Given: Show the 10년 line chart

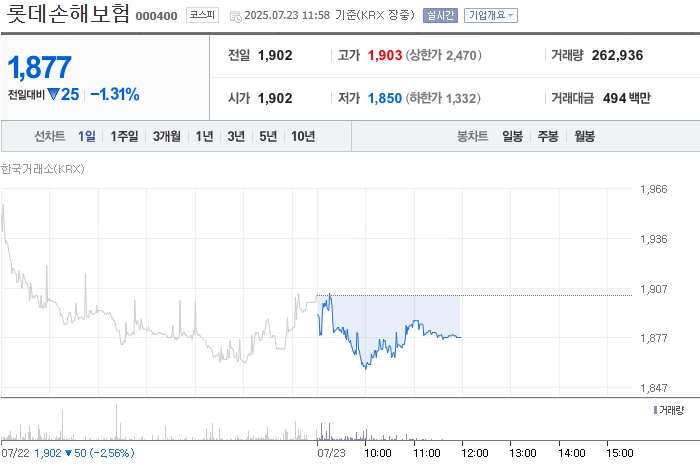Looking at the screenshot, I should (x=303, y=136).
